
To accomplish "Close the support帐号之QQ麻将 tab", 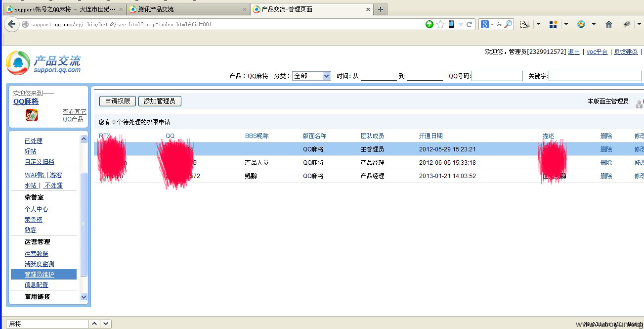I will click(x=121, y=9).
